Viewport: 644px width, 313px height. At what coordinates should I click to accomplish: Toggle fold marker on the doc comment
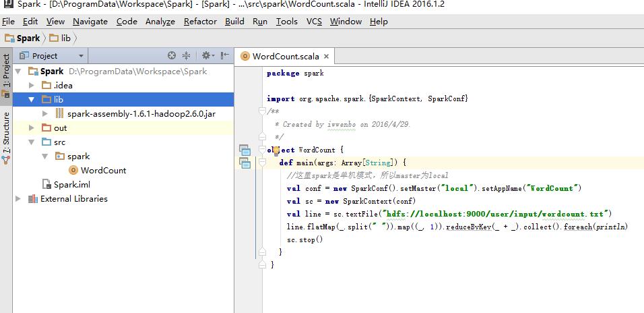262,111
